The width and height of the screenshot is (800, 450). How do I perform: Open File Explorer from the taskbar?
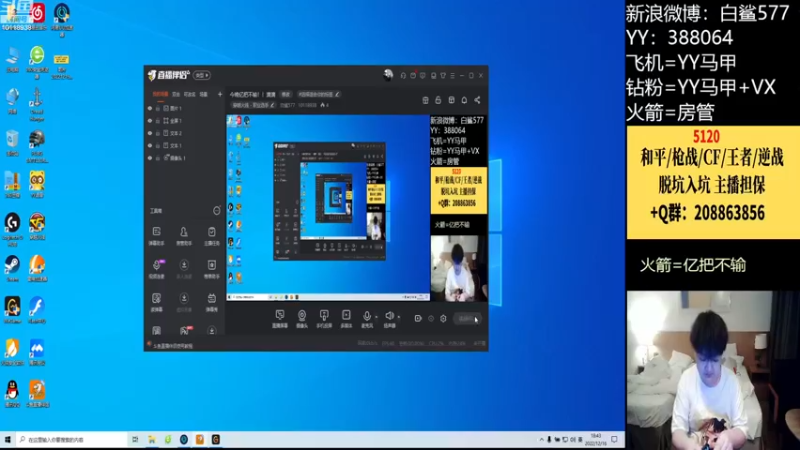pyautogui.click(x=152, y=439)
